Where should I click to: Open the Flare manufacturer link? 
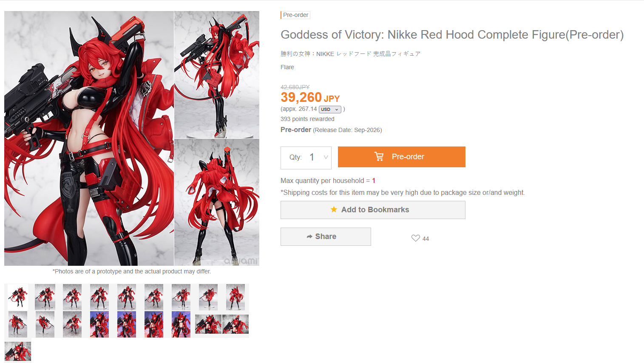[287, 67]
